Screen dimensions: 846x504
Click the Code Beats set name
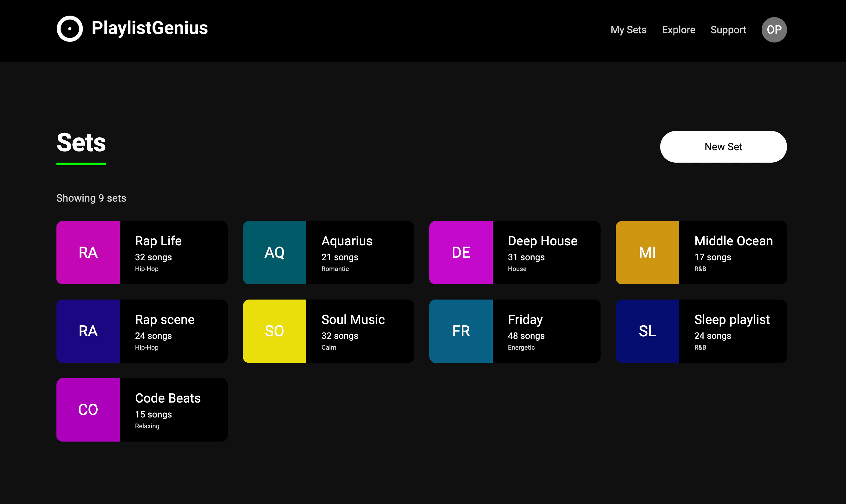pos(167,398)
